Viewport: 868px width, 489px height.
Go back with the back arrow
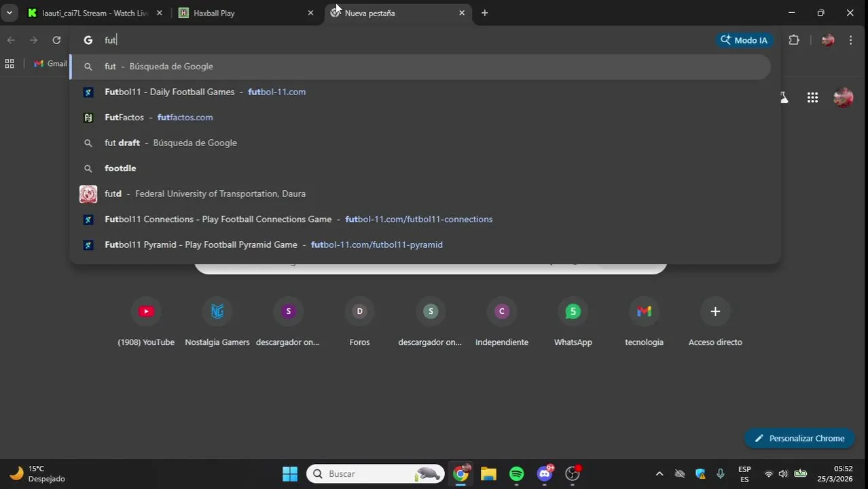pyautogui.click(x=11, y=40)
